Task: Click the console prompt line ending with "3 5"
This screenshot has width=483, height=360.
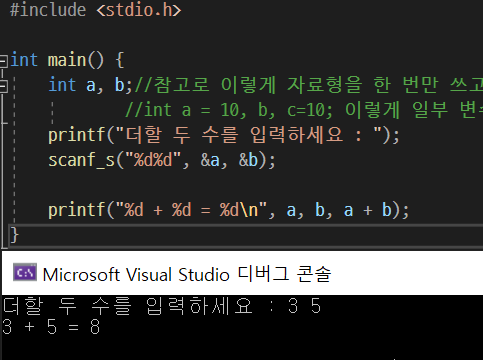Action: 162,306
